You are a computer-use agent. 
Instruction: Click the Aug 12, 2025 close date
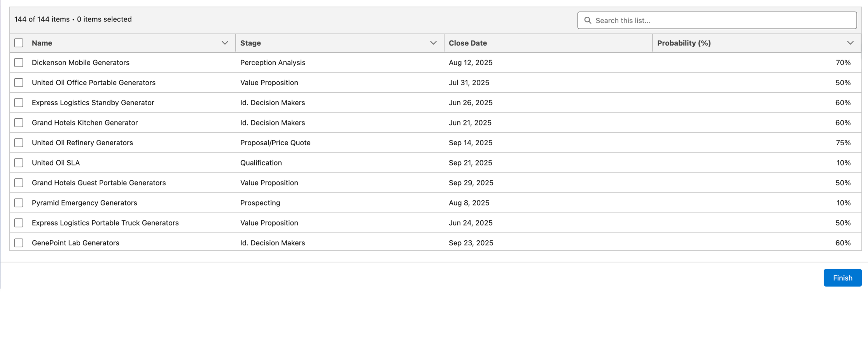click(x=471, y=63)
